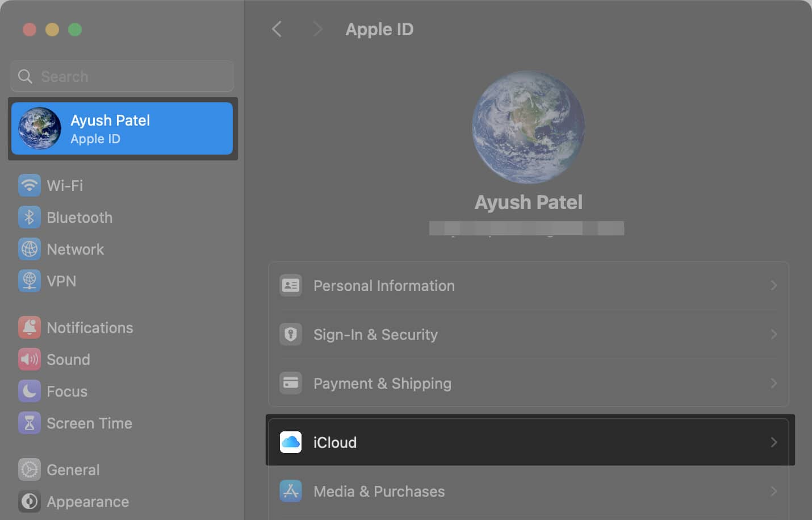Click the Sound speaker icon
This screenshot has width=812, height=520.
(29, 359)
